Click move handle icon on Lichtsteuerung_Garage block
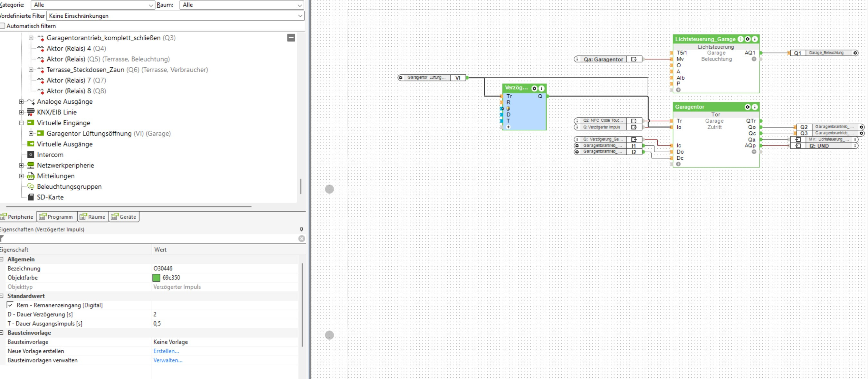The image size is (868, 379). [x=740, y=39]
